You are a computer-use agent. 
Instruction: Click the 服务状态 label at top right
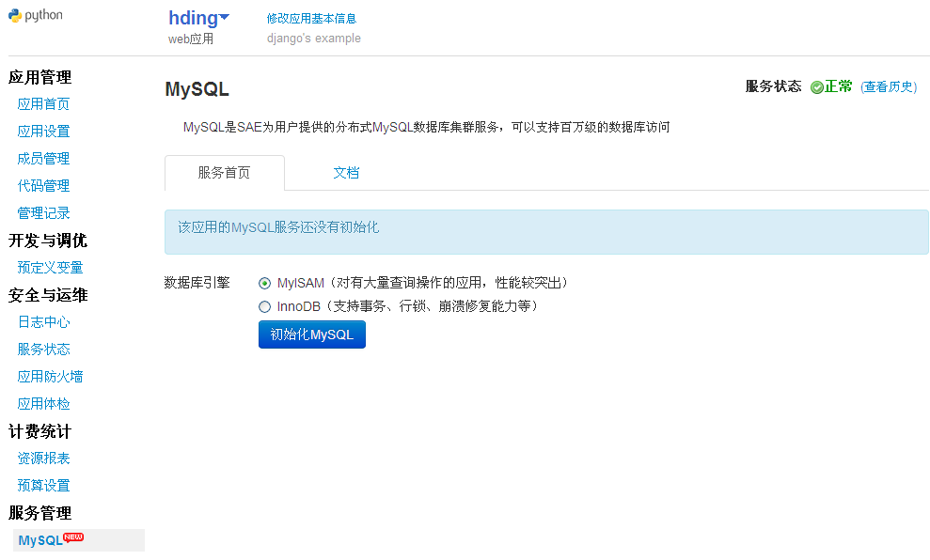[x=773, y=87]
